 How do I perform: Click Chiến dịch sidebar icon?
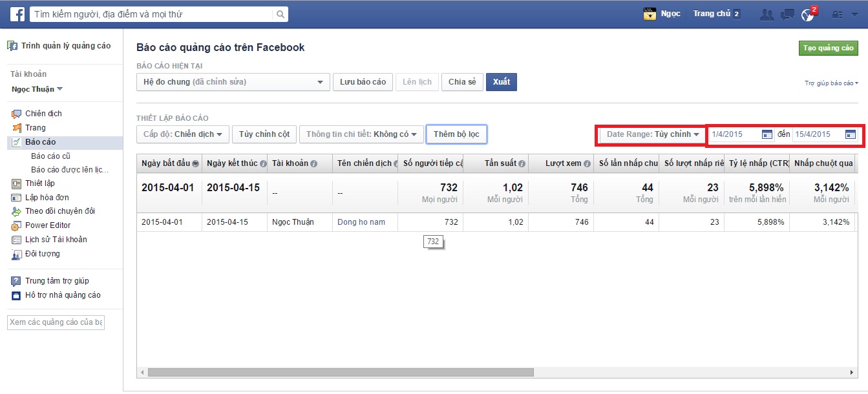17,114
